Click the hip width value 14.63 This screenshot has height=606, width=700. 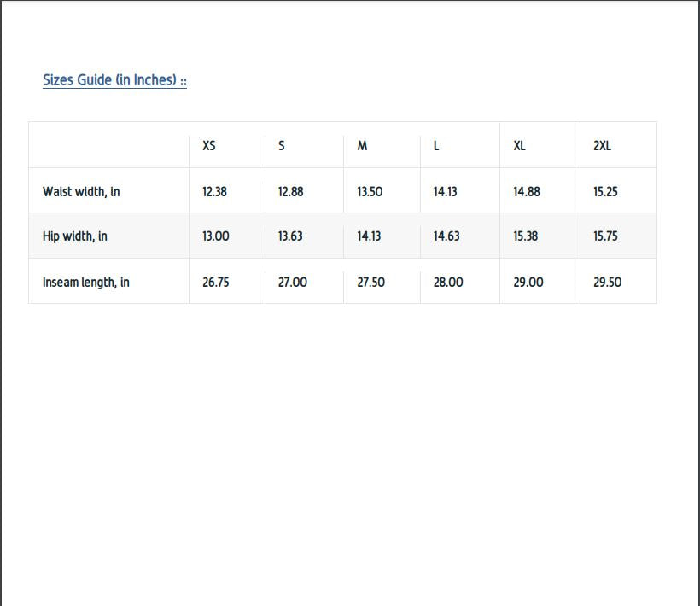point(446,236)
